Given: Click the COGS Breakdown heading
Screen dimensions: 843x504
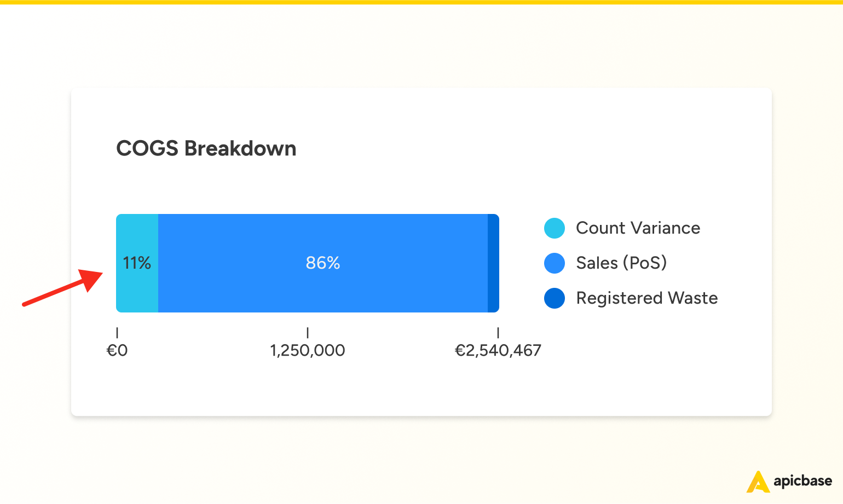Looking at the screenshot, I should click(x=206, y=149).
